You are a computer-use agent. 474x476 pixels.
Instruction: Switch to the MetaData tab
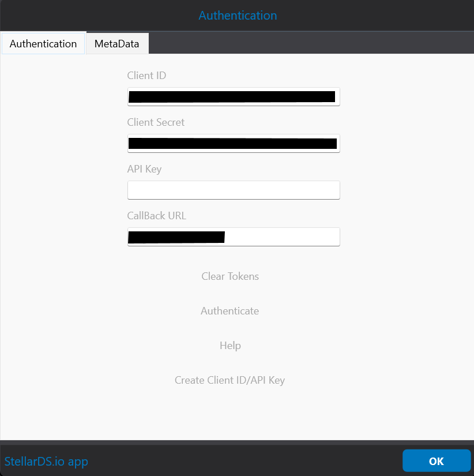[x=117, y=44]
